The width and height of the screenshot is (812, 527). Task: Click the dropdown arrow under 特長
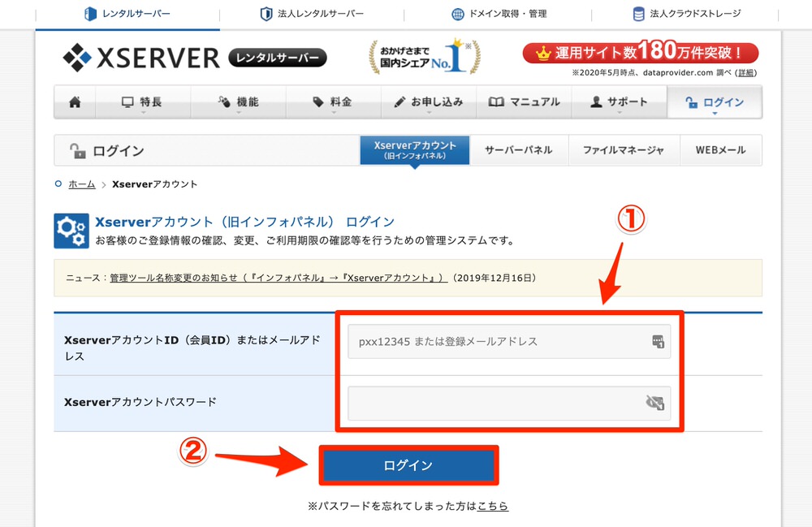coord(144,112)
